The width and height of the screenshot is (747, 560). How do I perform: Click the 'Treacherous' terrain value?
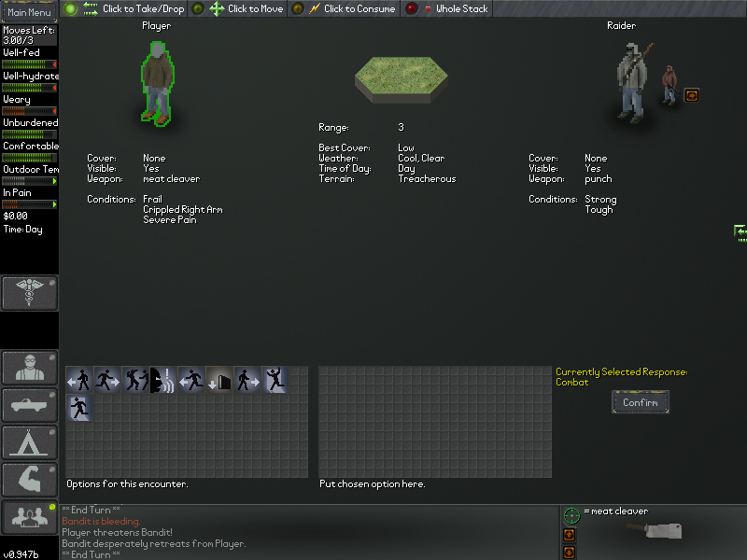(x=427, y=179)
